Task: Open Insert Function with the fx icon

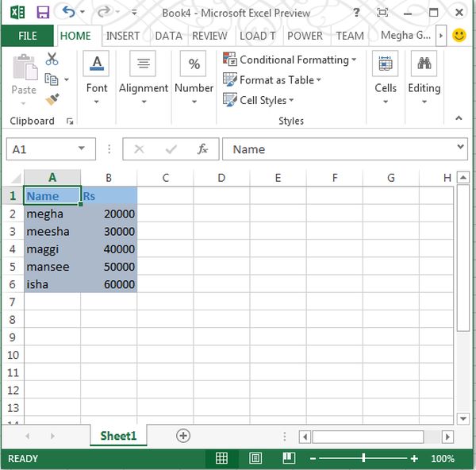Action: [x=202, y=149]
